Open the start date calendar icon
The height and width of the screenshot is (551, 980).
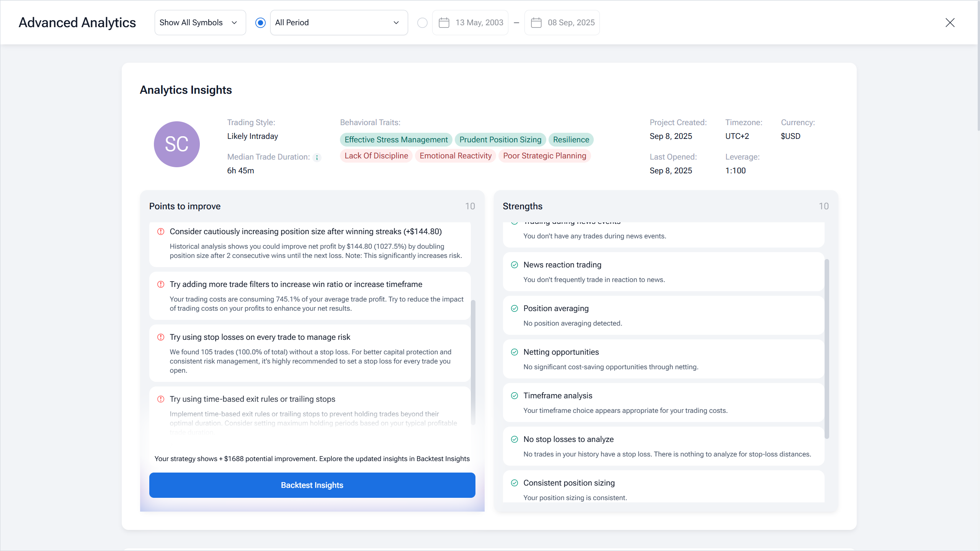444,23
